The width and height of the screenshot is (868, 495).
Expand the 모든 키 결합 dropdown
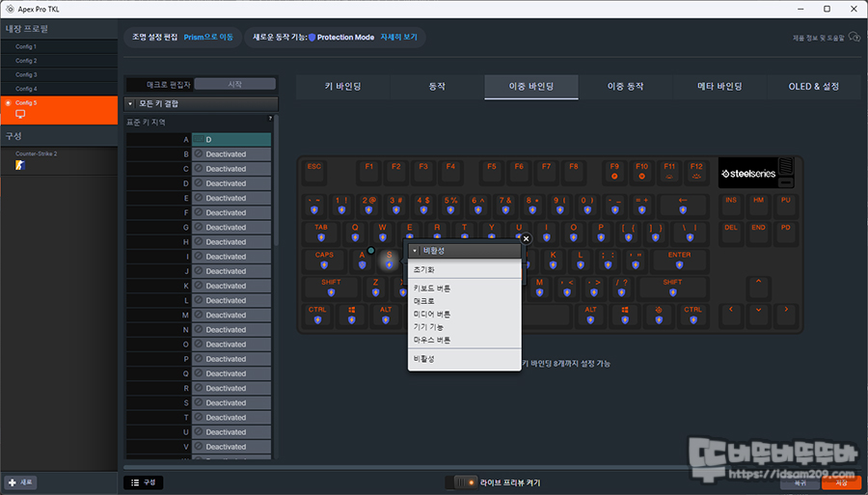point(201,103)
